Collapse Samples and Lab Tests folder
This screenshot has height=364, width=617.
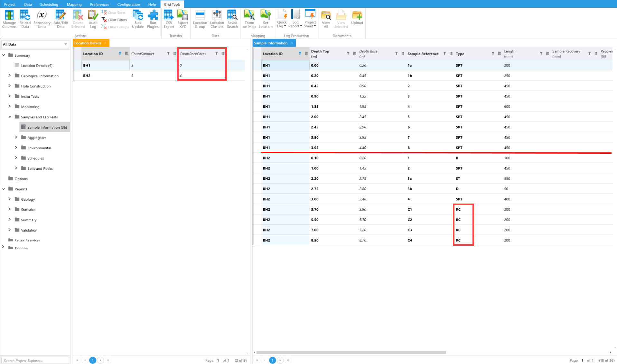[10, 117]
